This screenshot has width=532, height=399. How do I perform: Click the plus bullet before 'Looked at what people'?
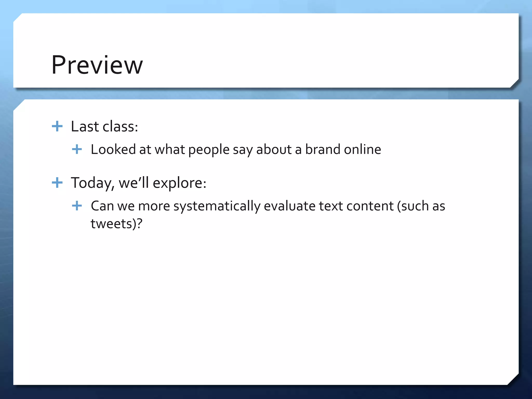pyautogui.click(x=77, y=149)
